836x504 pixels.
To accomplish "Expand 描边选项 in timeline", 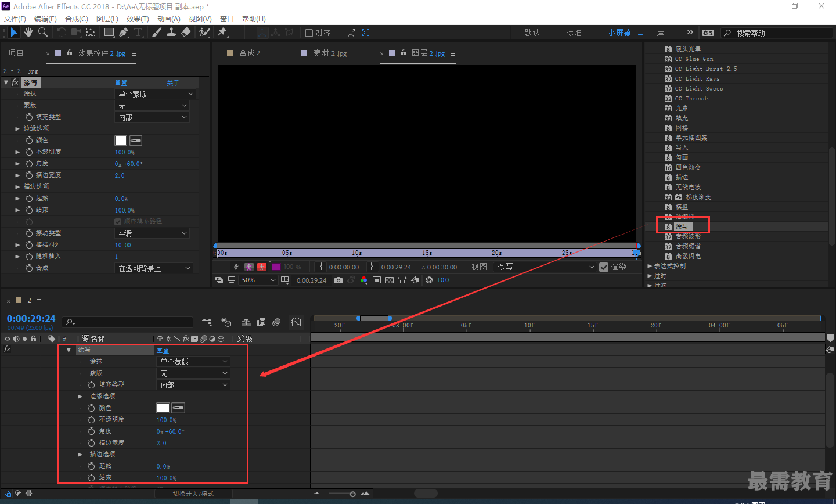I will [81, 454].
